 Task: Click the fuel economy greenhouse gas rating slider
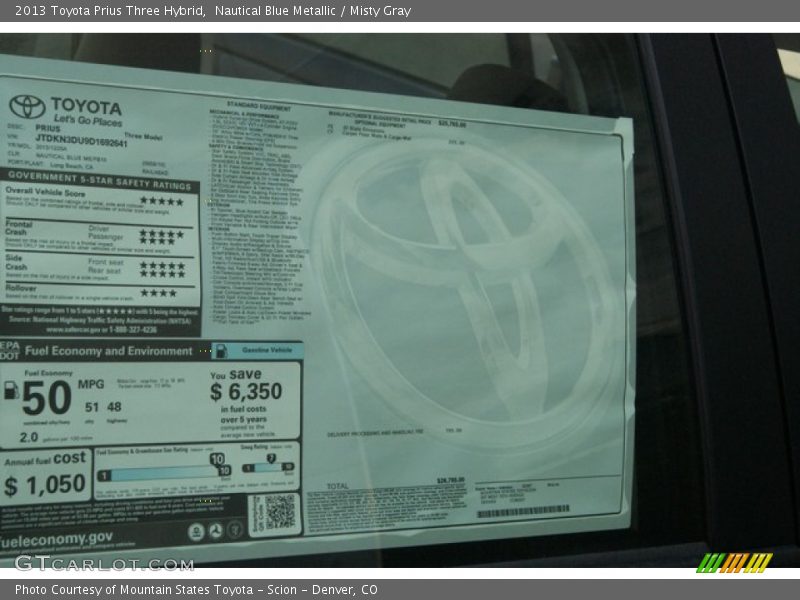164,470
